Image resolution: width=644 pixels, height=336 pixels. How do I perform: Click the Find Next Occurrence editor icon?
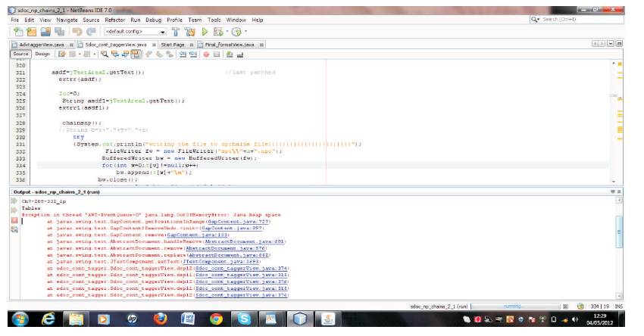tap(125, 54)
